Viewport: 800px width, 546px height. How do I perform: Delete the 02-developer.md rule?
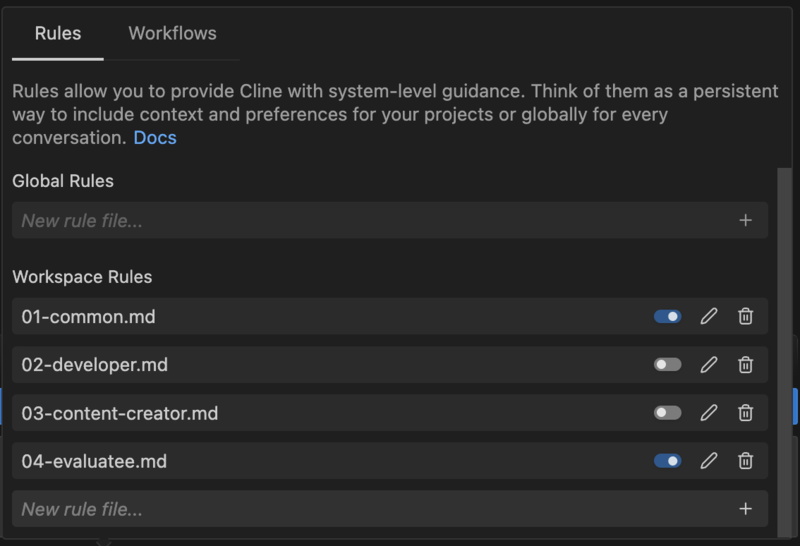point(745,365)
